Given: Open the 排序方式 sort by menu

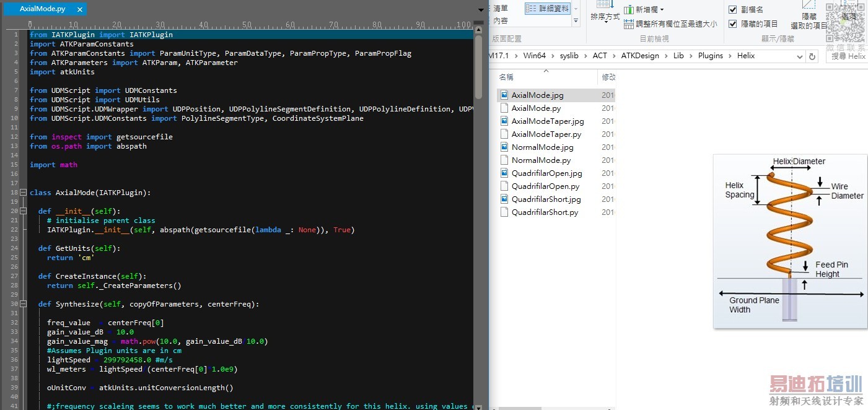Looking at the screenshot, I should click(x=605, y=12).
